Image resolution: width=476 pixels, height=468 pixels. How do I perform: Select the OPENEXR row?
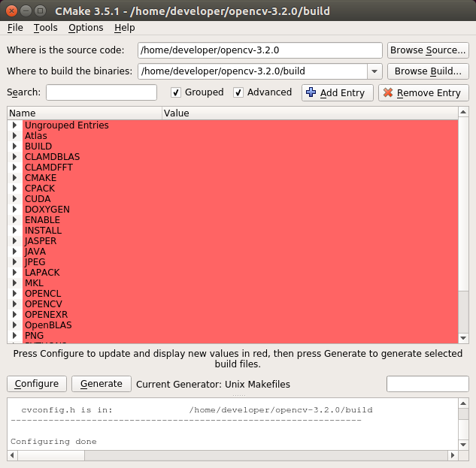tap(240, 314)
